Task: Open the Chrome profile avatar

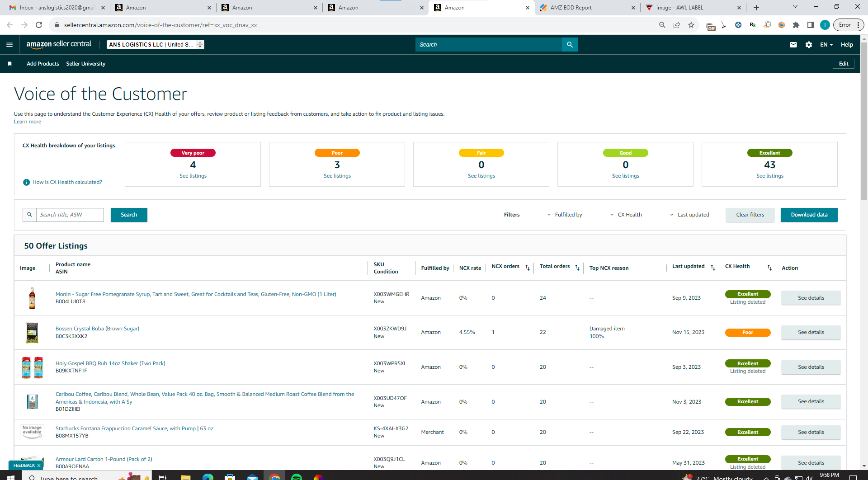Action: pyautogui.click(x=825, y=25)
